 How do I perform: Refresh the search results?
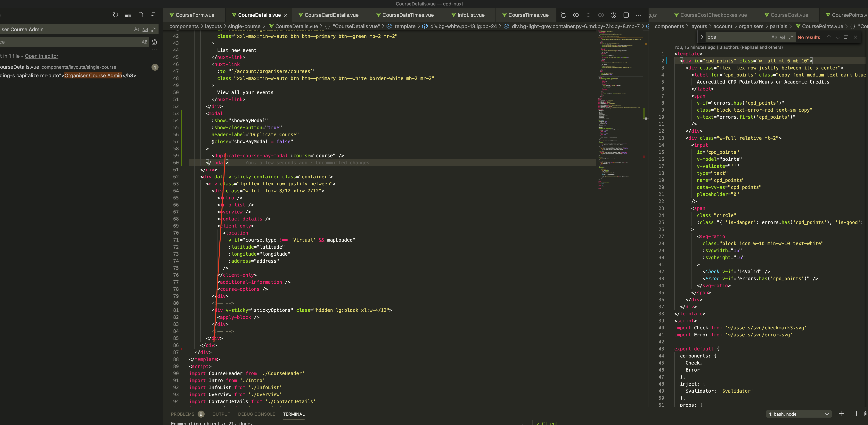pos(115,15)
